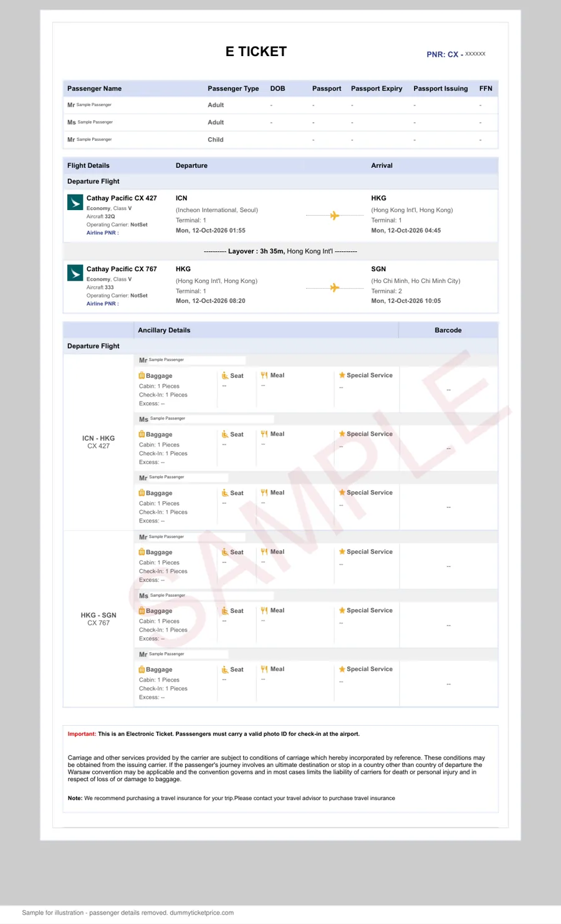Select the ICN - HKG CX 427 segment label
561x924 pixels.
tap(98, 442)
